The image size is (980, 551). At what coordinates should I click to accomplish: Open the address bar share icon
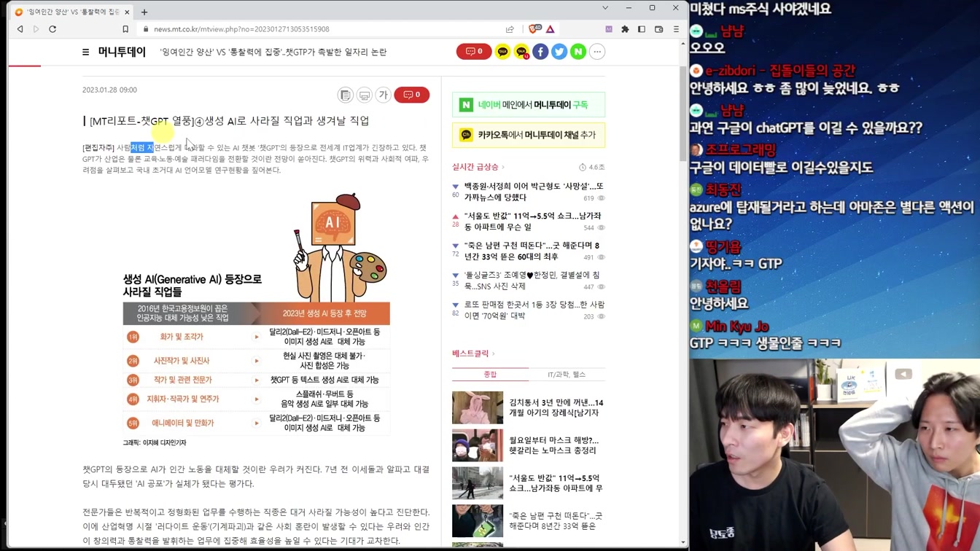point(510,29)
